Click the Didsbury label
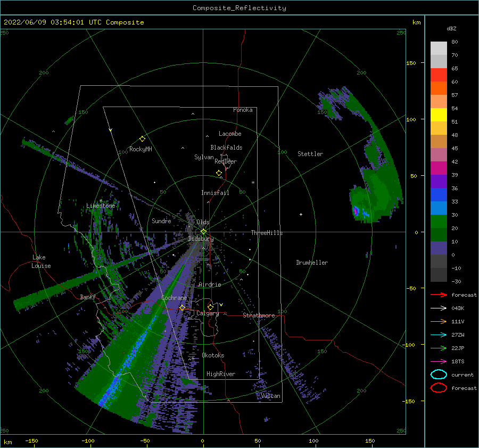The height and width of the screenshot is (448, 479). [x=201, y=239]
